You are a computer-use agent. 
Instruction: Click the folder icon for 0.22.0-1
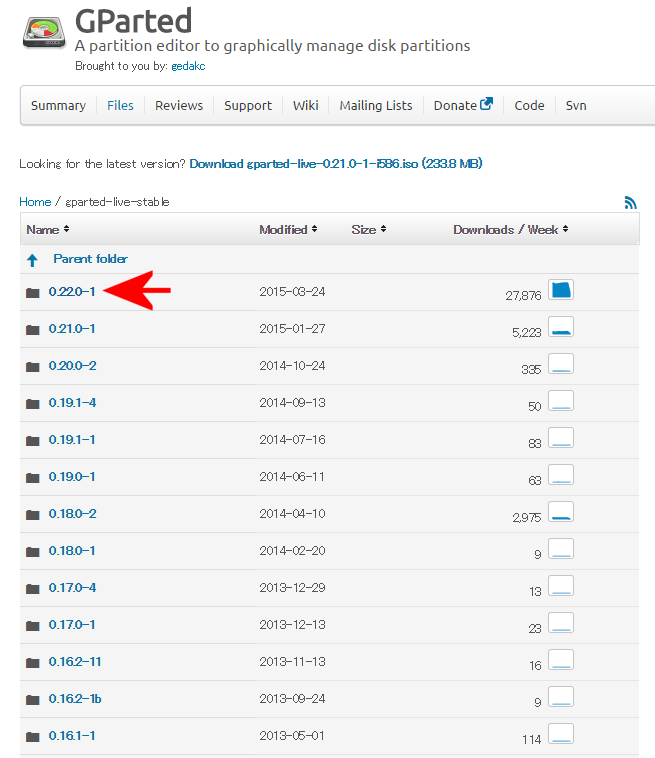point(32,292)
